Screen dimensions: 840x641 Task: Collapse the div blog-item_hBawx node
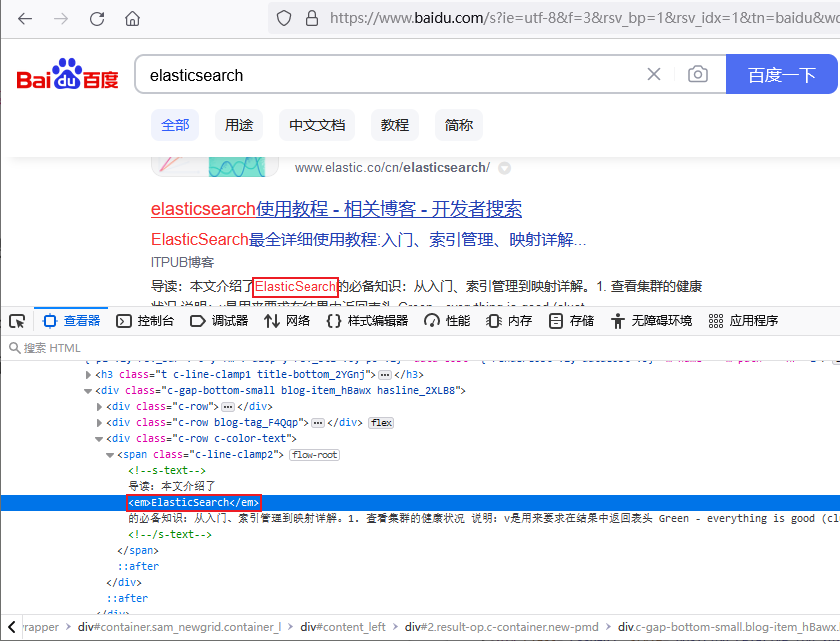tap(88, 391)
